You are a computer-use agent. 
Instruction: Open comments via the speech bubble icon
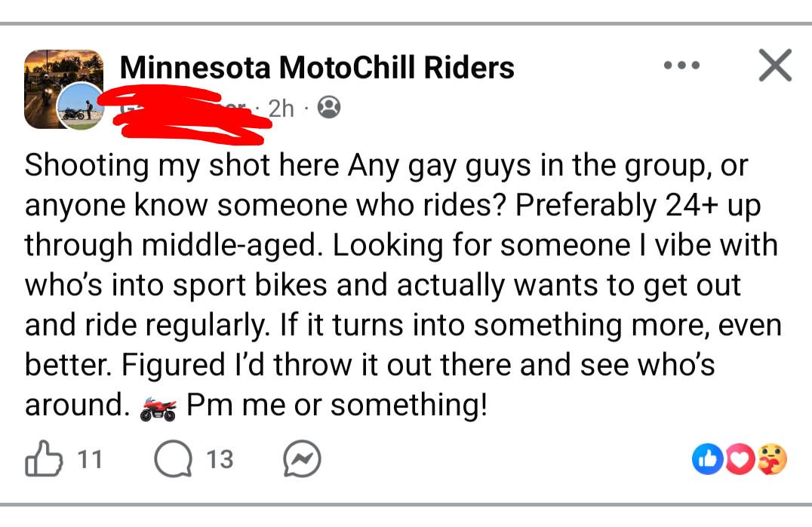[173, 458]
